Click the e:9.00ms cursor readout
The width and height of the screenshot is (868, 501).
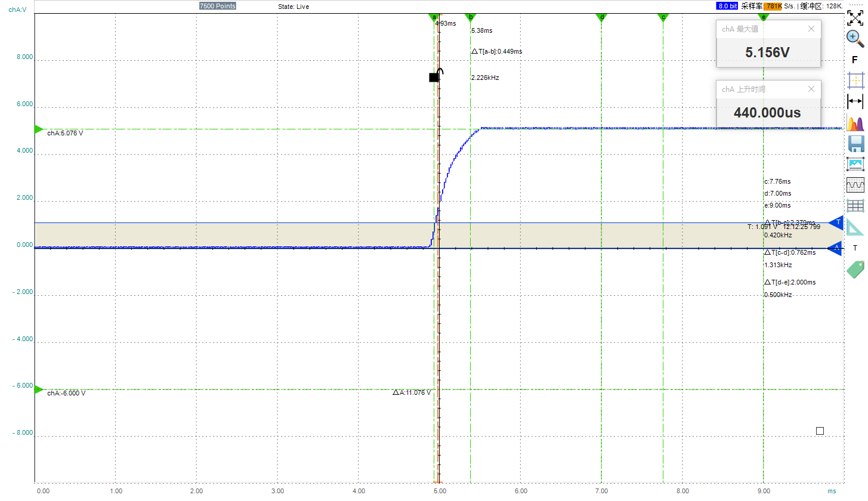777,205
